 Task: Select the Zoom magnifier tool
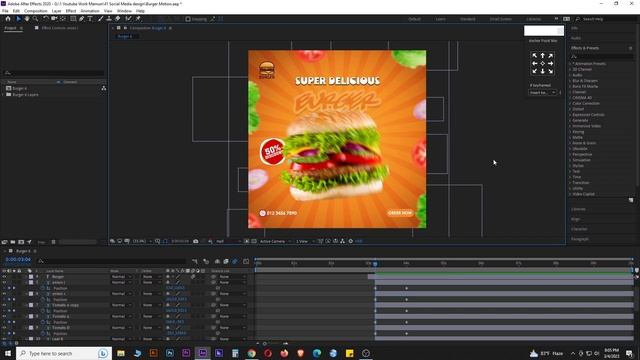point(36,19)
